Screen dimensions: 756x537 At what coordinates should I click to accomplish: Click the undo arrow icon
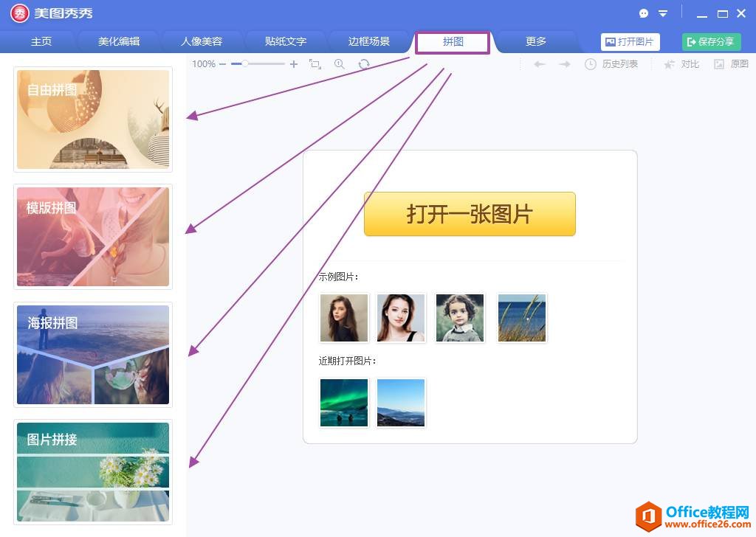tap(540, 64)
